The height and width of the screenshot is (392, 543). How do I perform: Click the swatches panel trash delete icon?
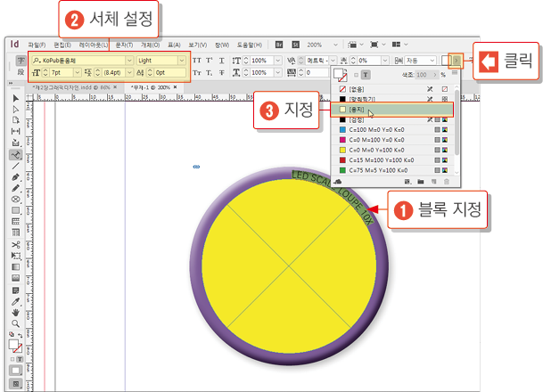pyautogui.click(x=447, y=181)
